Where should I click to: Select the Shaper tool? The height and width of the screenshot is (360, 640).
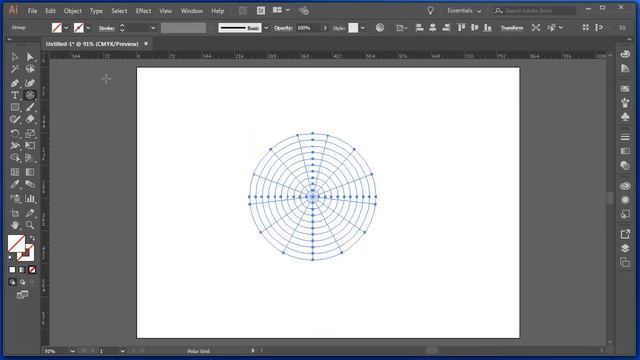pyautogui.click(x=15, y=120)
